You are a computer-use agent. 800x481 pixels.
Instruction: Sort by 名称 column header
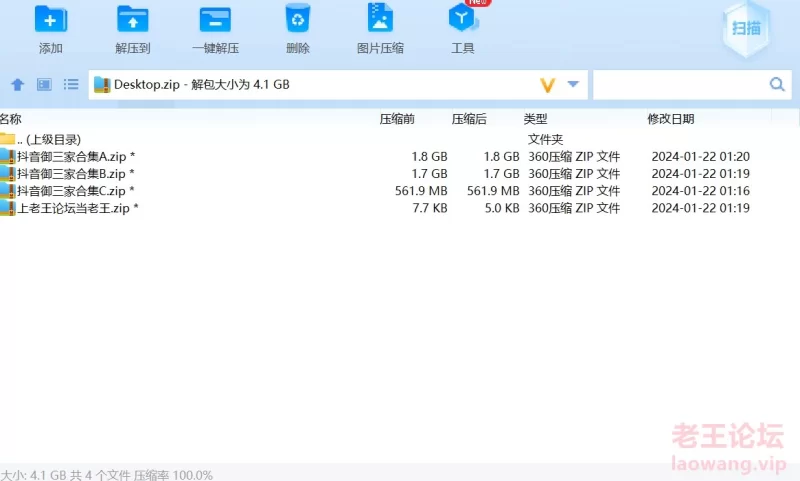[x=10, y=119]
